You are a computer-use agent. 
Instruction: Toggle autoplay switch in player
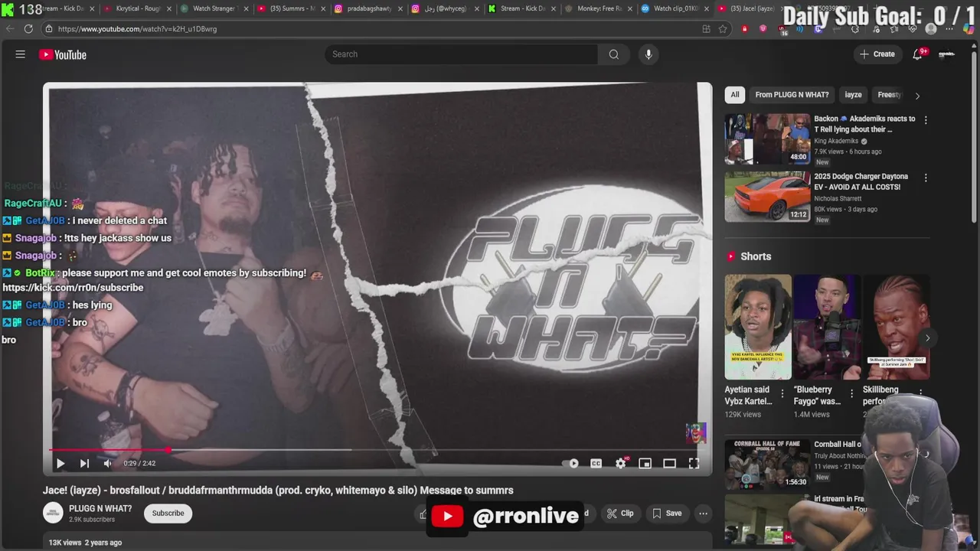point(570,463)
